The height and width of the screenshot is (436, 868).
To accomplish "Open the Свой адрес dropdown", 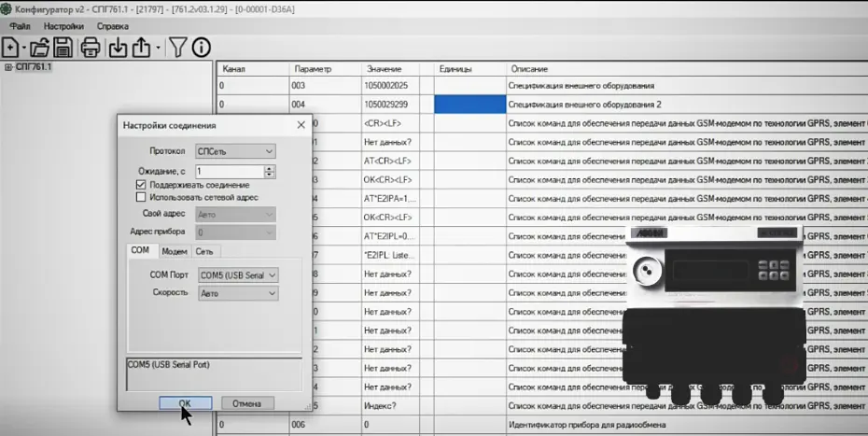I will click(x=235, y=215).
